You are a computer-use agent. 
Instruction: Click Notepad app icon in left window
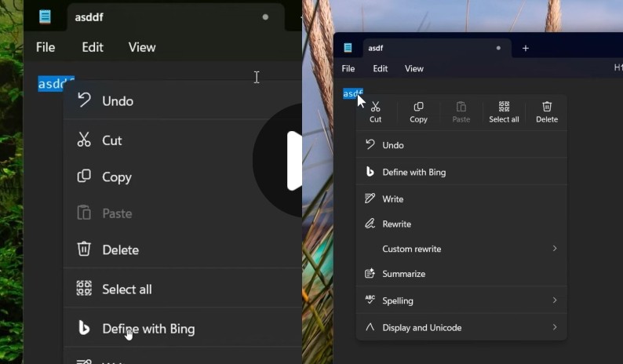[45, 16]
